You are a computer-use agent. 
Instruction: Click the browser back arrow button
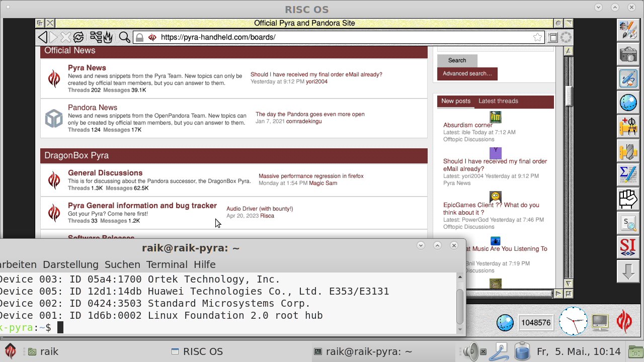pyautogui.click(x=43, y=37)
